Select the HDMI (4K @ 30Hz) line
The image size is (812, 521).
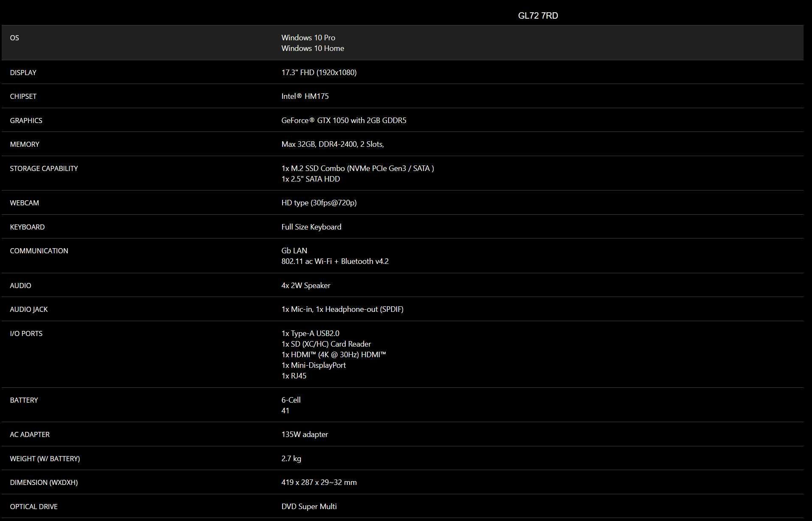coord(334,355)
